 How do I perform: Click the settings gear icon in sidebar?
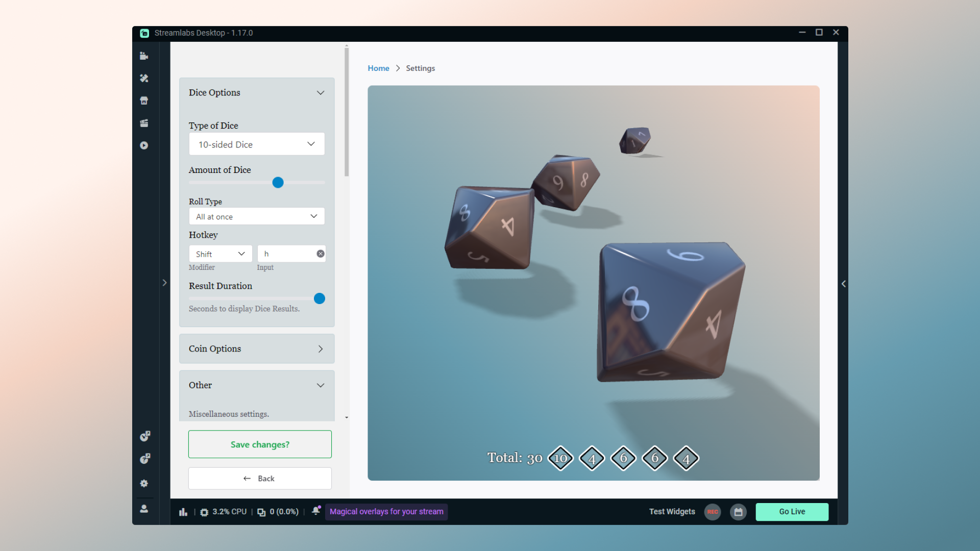144,483
